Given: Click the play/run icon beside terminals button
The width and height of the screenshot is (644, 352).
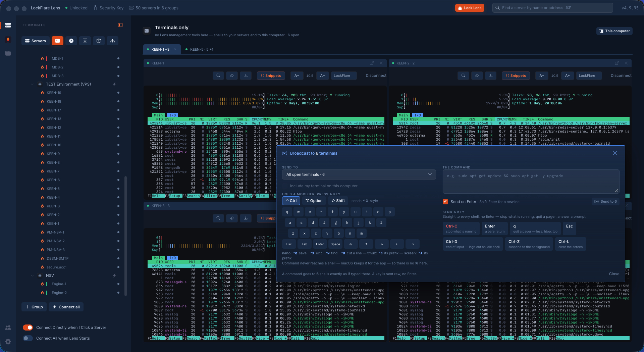Looking at the screenshot, I should (x=71, y=41).
